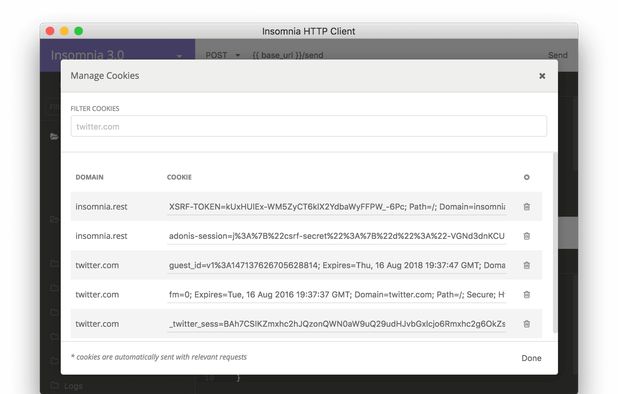618x394 pixels.
Task: Delete the fm=0 twitter.com cookie
Action: (527, 294)
